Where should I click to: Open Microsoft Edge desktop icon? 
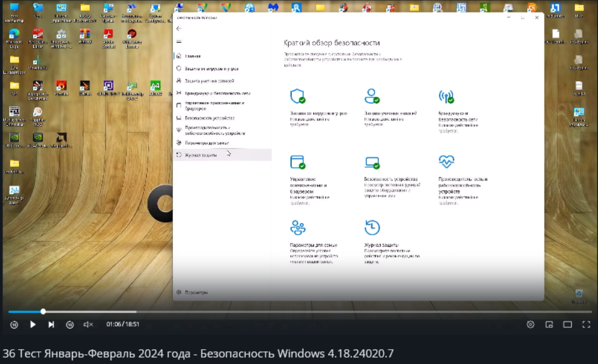(14, 38)
